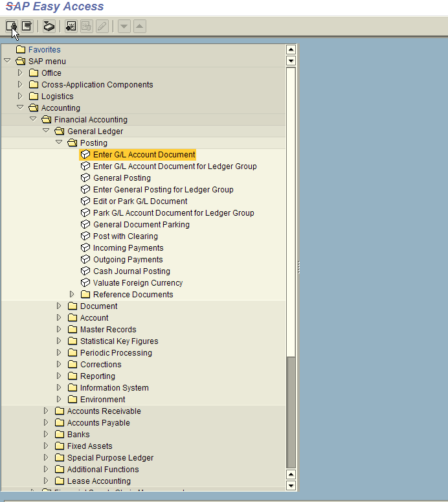Image resolution: width=448 pixels, height=502 pixels.
Task: Click cube icon beside Edit or Park G/L Document
Action: 85,201
